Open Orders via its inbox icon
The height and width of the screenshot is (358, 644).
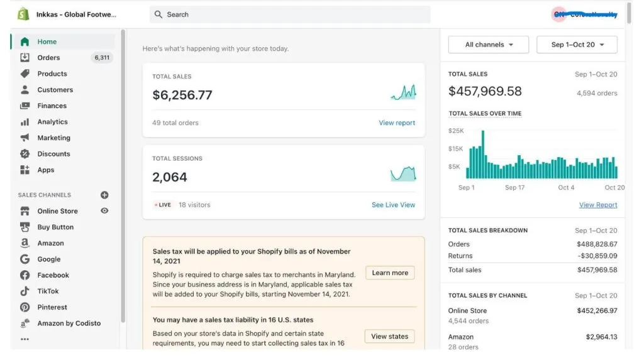coord(25,58)
